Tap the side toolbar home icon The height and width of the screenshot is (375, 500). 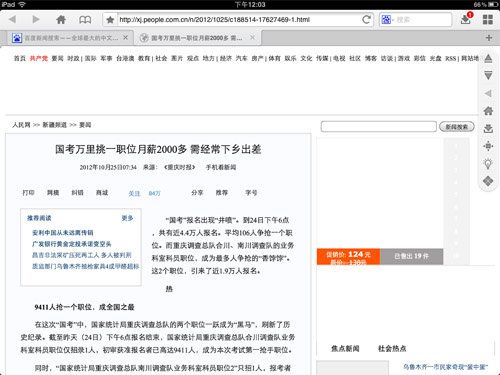click(x=488, y=111)
